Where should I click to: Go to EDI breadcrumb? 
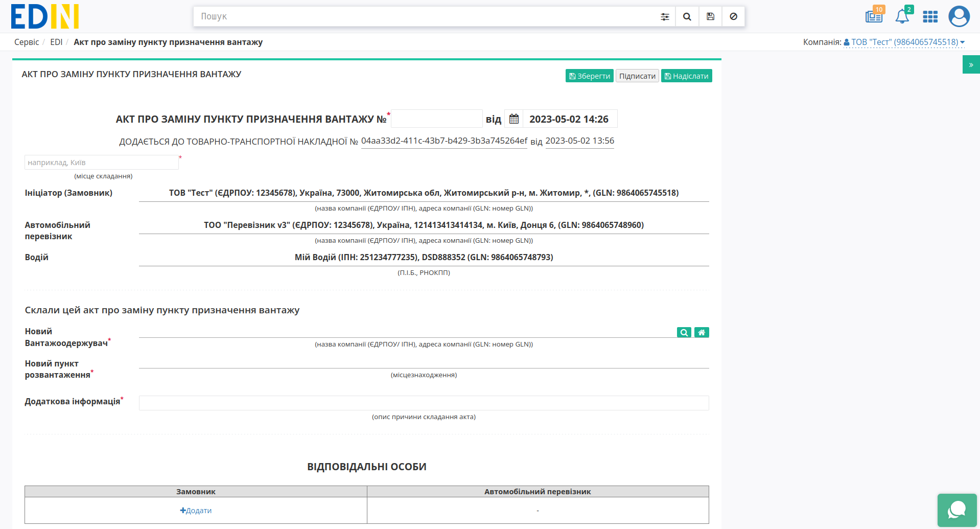click(x=56, y=42)
